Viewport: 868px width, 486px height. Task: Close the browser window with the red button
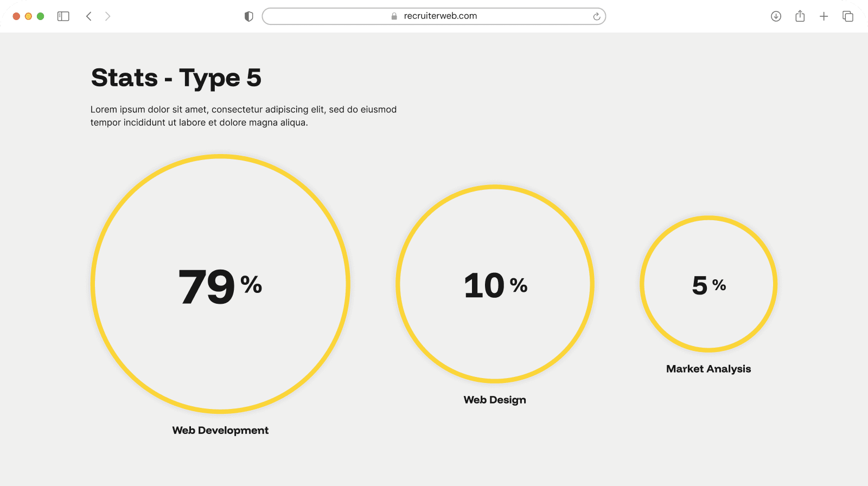point(16,16)
